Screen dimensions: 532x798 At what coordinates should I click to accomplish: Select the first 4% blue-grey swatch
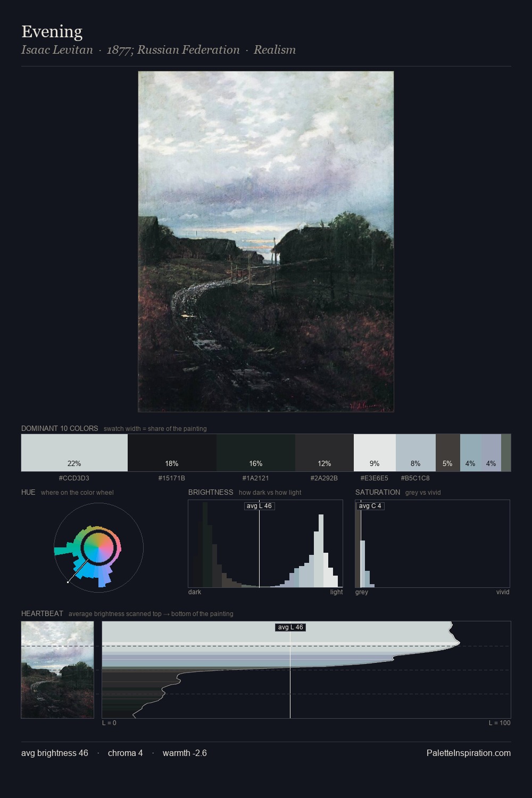point(471,453)
